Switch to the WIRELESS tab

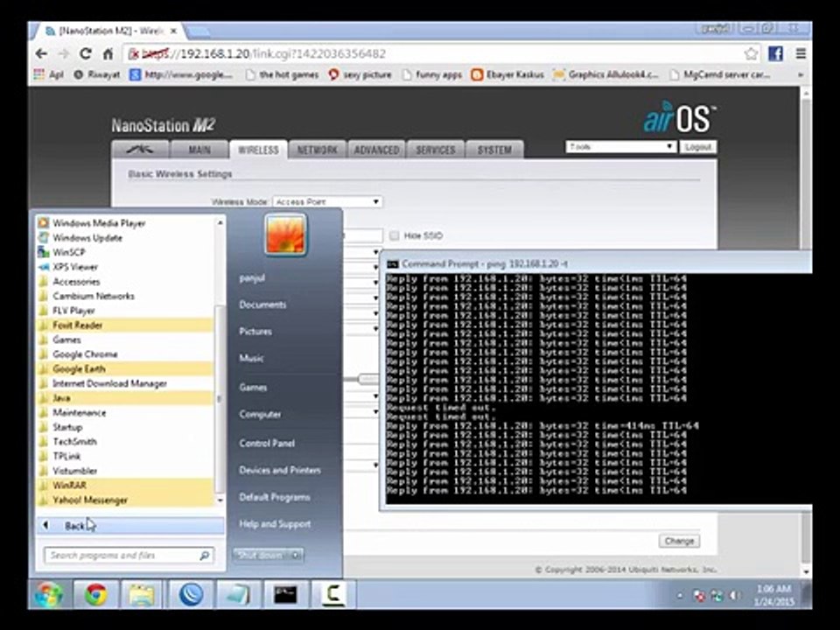(x=258, y=150)
